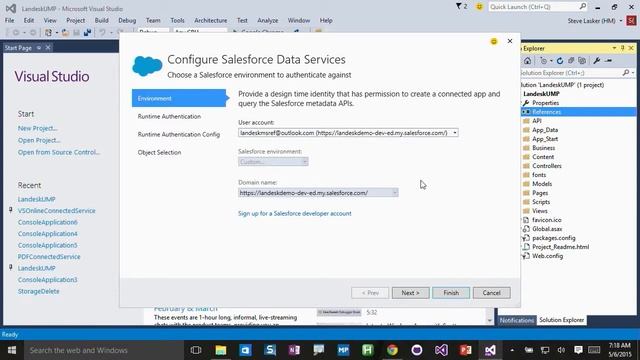Open the Debug menu
This screenshot has width=640, height=360.
coord(127,20)
